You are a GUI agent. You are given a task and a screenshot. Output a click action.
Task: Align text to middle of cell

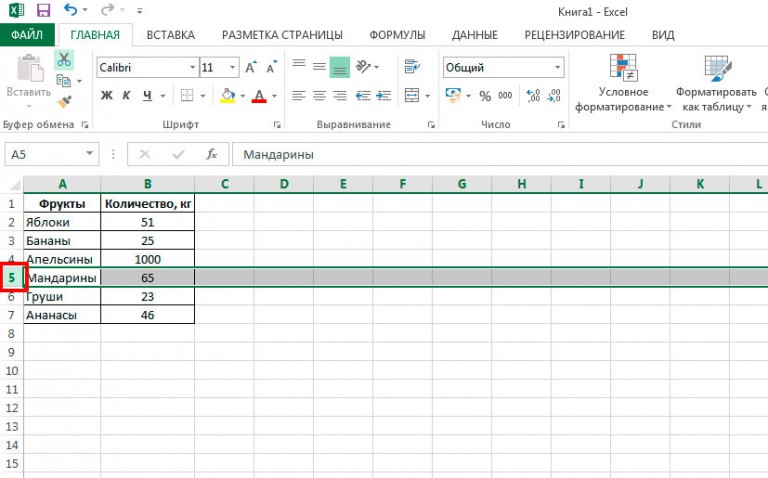319,67
